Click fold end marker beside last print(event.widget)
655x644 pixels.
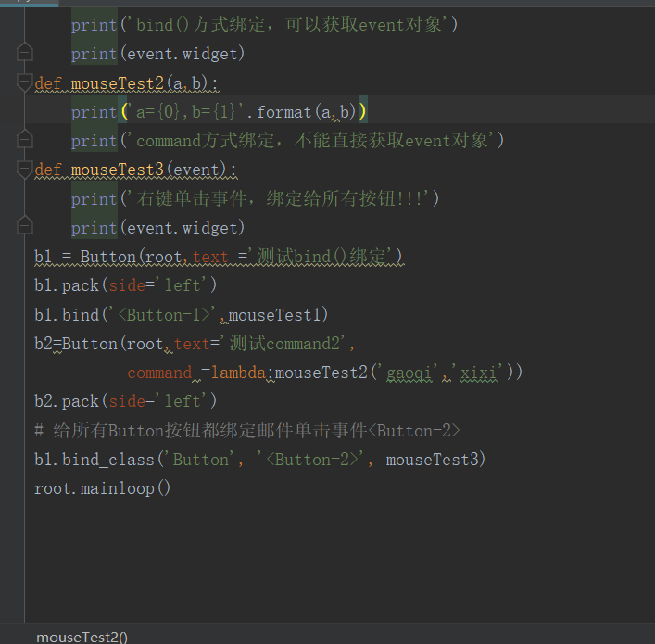click(25, 226)
